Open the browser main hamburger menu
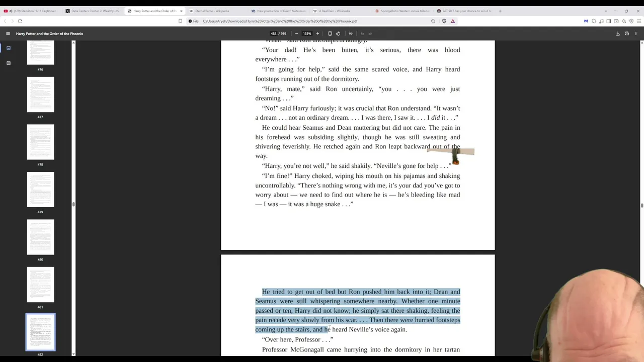The width and height of the screenshot is (644, 362). pyautogui.click(x=638, y=21)
